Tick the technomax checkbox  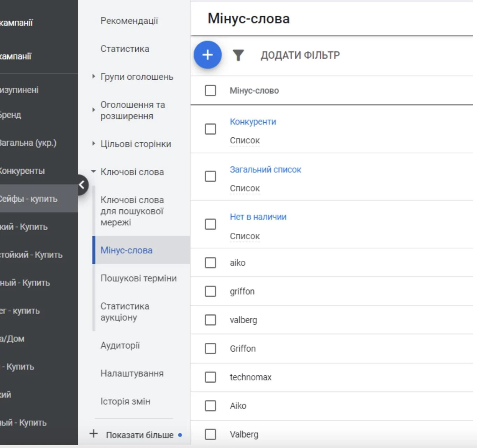click(210, 377)
